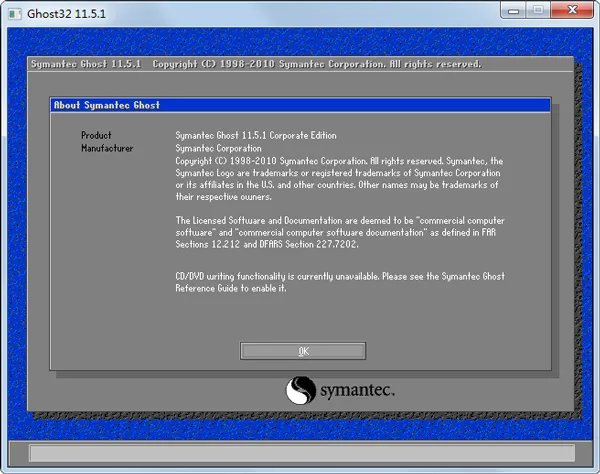Click the Symantec Corporation manufacturer value
This screenshot has height=474, width=600.
pyautogui.click(x=220, y=148)
